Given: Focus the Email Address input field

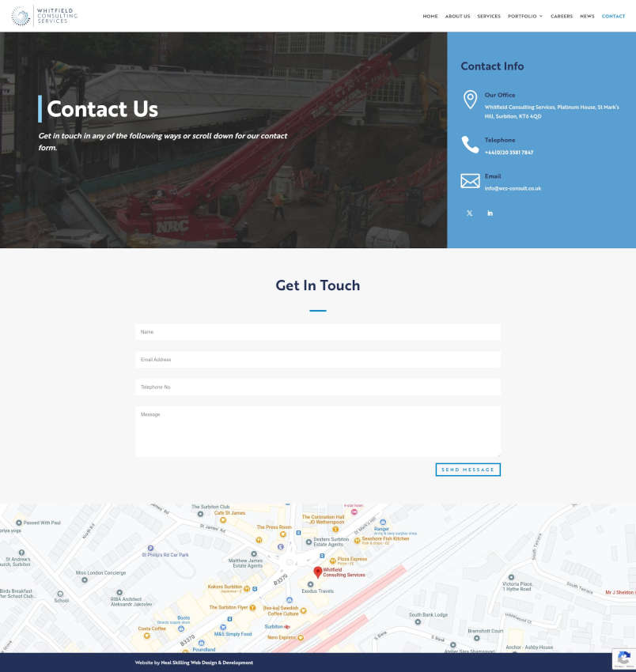Looking at the screenshot, I should pos(318,360).
